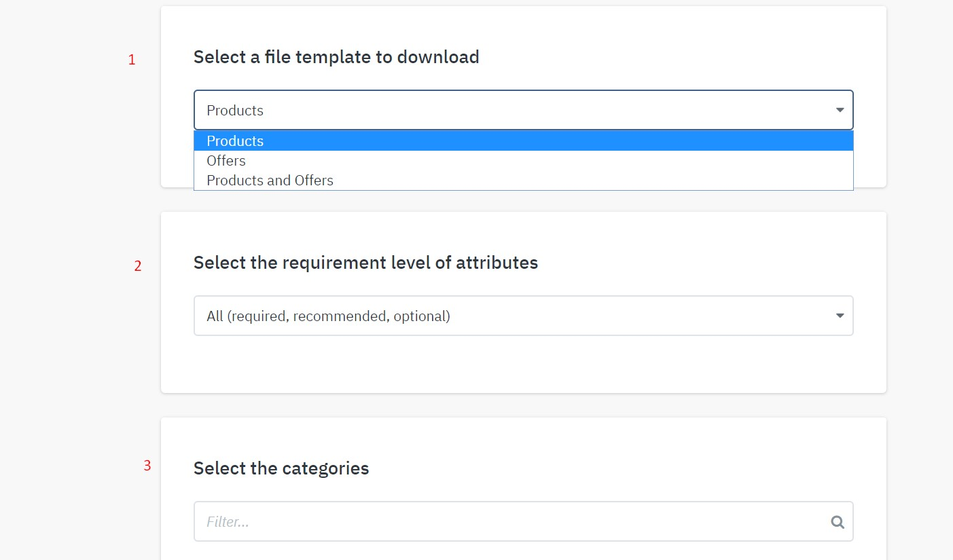
Task: Click the 'Select a file template to download' heading
Action: pyautogui.click(x=336, y=57)
